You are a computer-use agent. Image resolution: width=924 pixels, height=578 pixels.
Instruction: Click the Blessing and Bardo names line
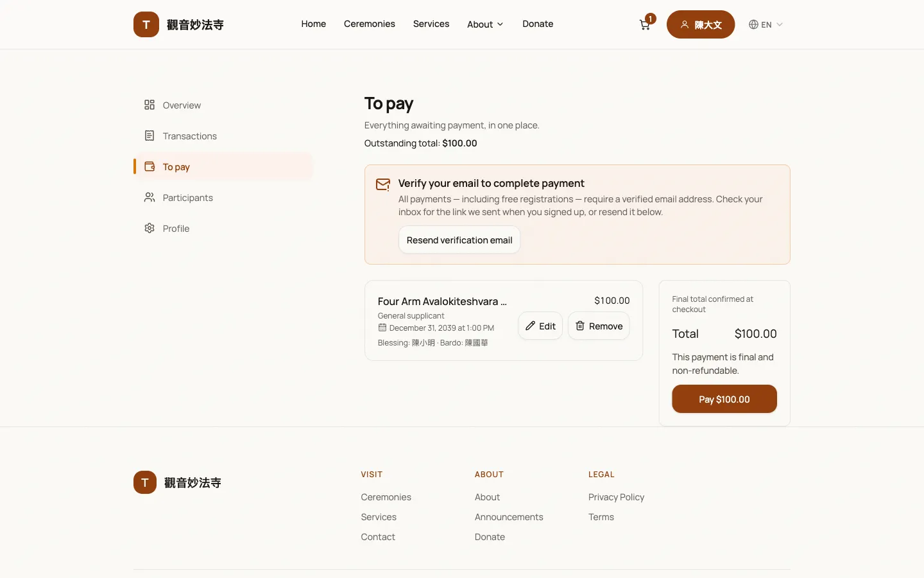pyautogui.click(x=433, y=342)
